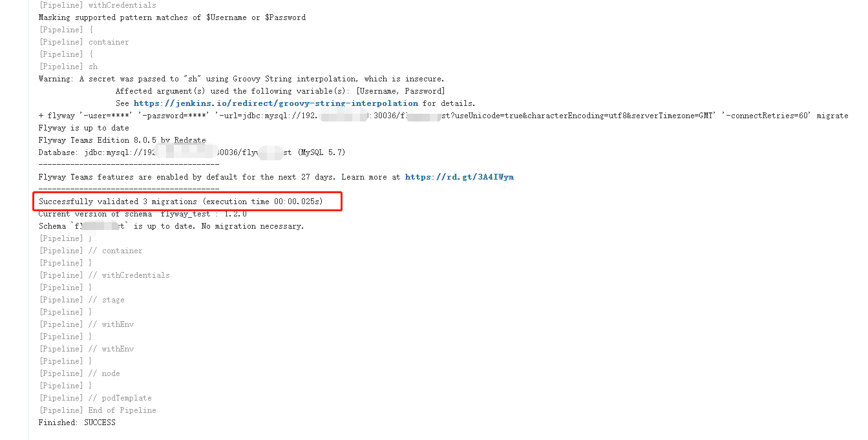
Task: Click the 'Flyway is up to date' line
Action: click(x=84, y=128)
